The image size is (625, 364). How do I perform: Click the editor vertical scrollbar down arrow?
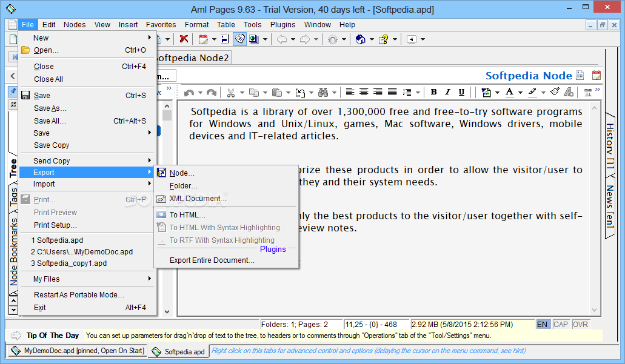pyautogui.click(x=594, y=310)
